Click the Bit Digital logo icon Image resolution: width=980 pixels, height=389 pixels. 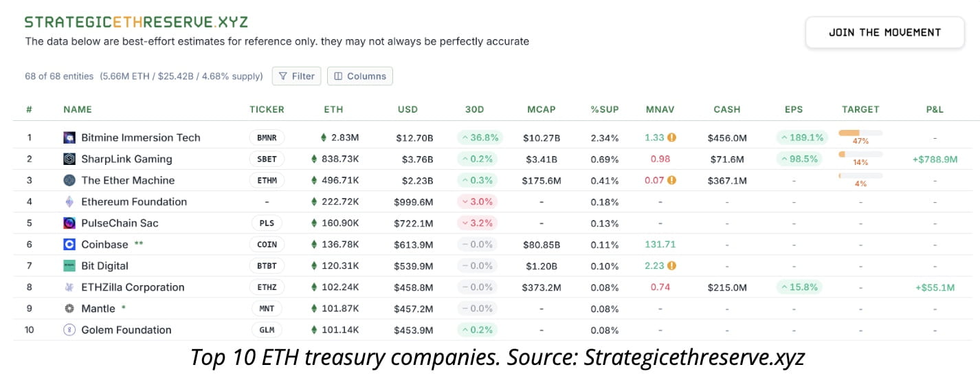[69, 265]
